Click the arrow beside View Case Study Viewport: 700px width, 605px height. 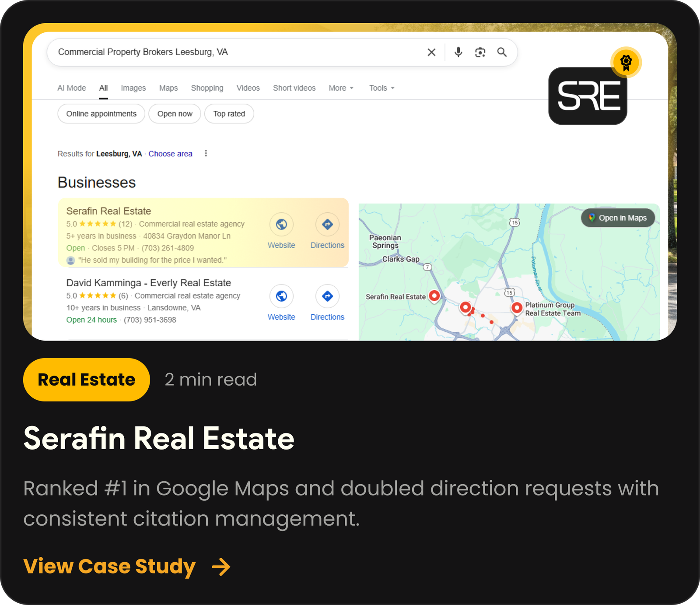click(221, 566)
